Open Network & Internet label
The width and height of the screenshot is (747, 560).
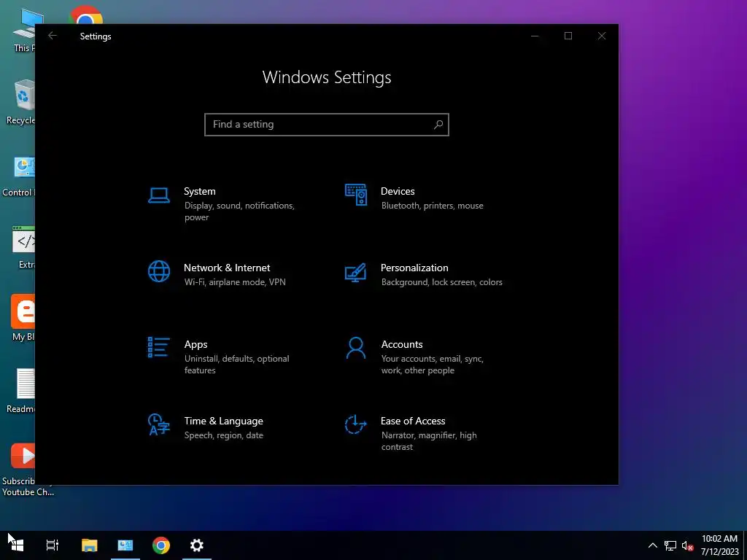coord(227,268)
